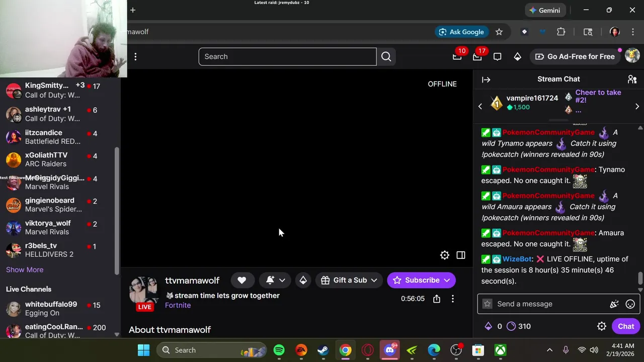644x362 pixels.
Task: Click the purple Subscribe button
Action: (421, 280)
